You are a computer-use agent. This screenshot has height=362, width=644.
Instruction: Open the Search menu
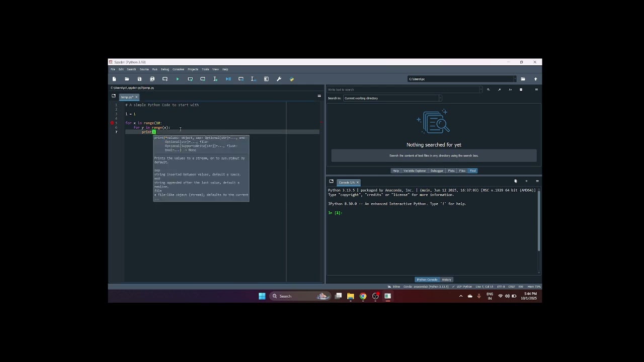[x=131, y=69]
